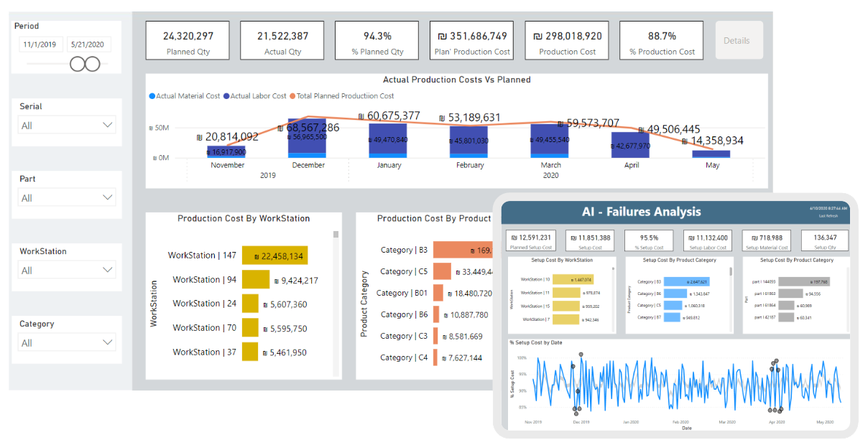This screenshot has height=445, width=868.
Task: Open the Category slicer dropdown
Action: coord(67,342)
